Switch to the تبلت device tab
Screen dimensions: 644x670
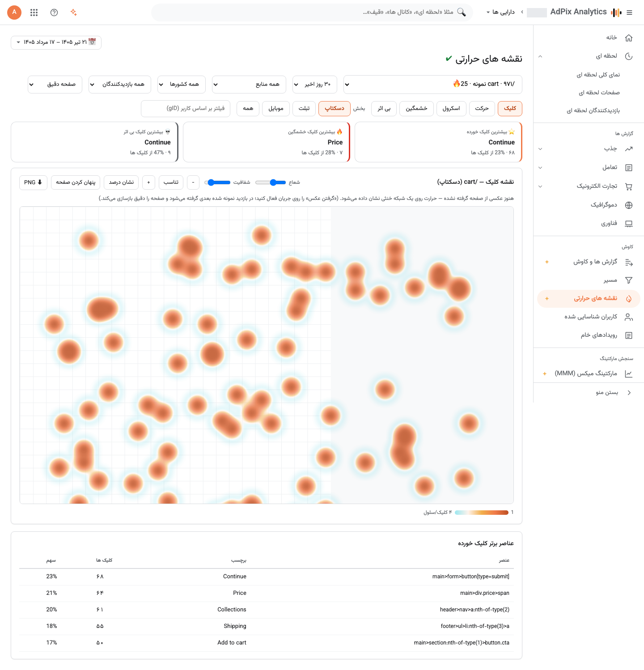pyautogui.click(x=304, y=109)
